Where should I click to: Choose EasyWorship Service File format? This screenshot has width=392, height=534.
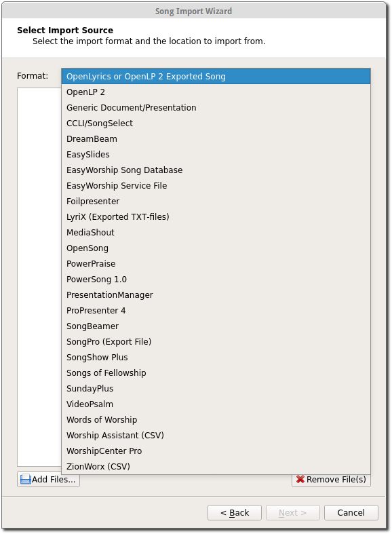[216, 186]
